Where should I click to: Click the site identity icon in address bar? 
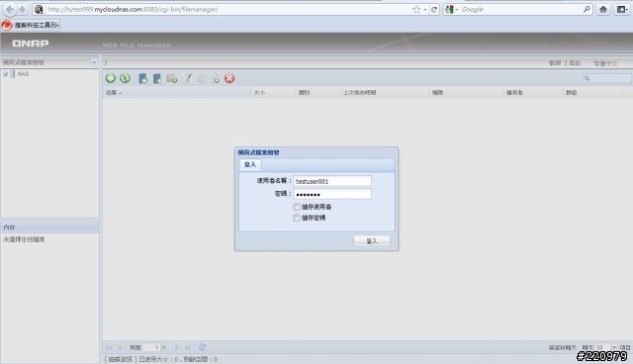coord(39,9)
